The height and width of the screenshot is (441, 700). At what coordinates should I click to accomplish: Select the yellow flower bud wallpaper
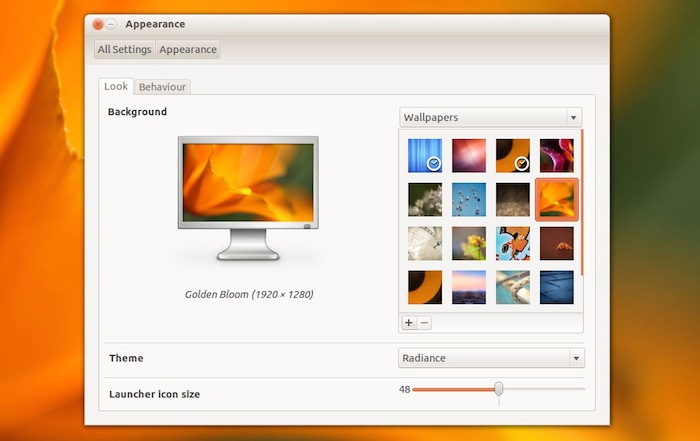pos(468,243)
